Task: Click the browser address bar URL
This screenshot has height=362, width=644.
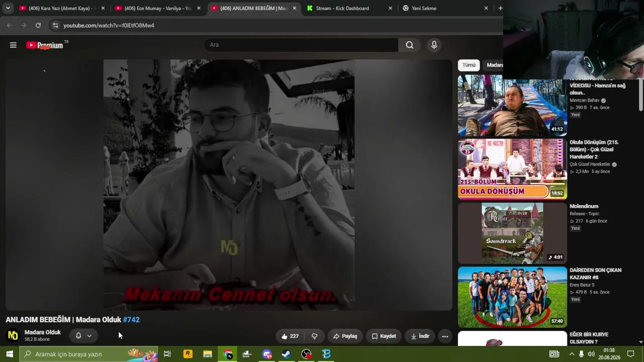Action: point(109,25)
